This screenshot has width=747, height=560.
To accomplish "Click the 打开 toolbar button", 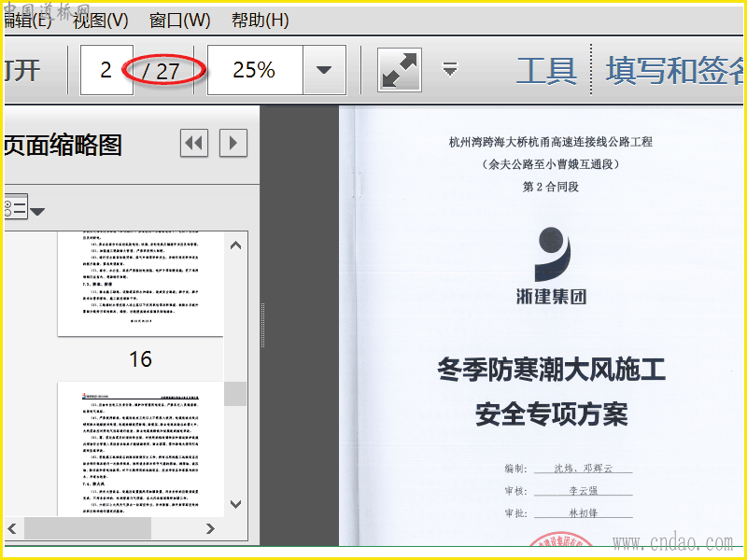I will point(22,71).
